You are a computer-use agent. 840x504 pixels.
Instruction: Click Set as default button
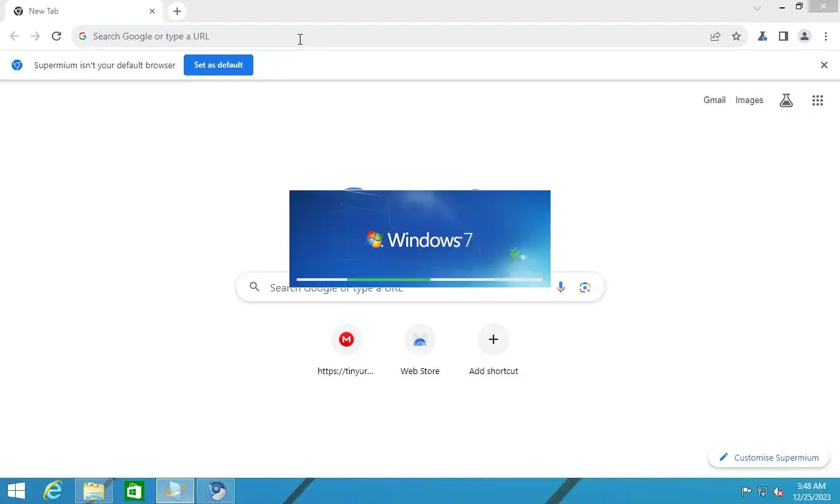[219, 65]
